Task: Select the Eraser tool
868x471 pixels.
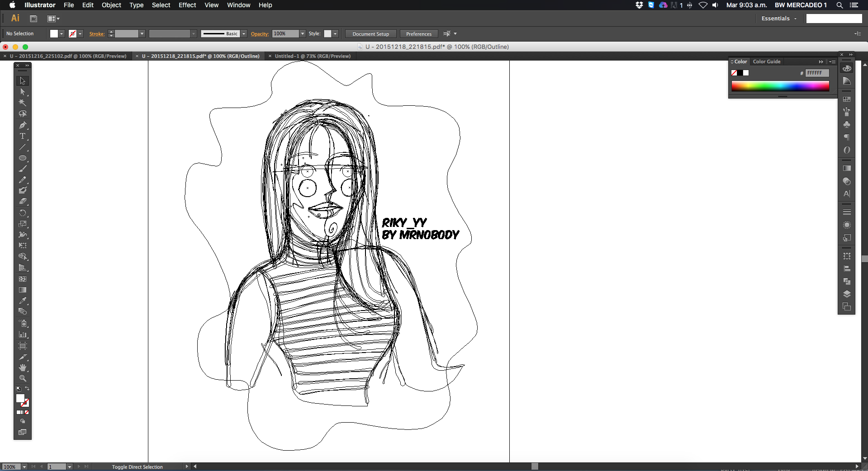Action: tap(22, 202)
